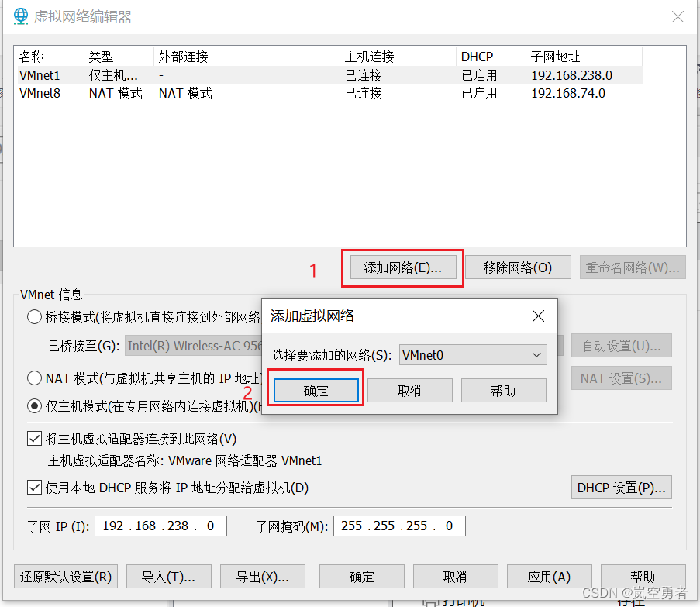Click the DHCP column header
The image size is (700, 607).
click(x=491, y=57)
